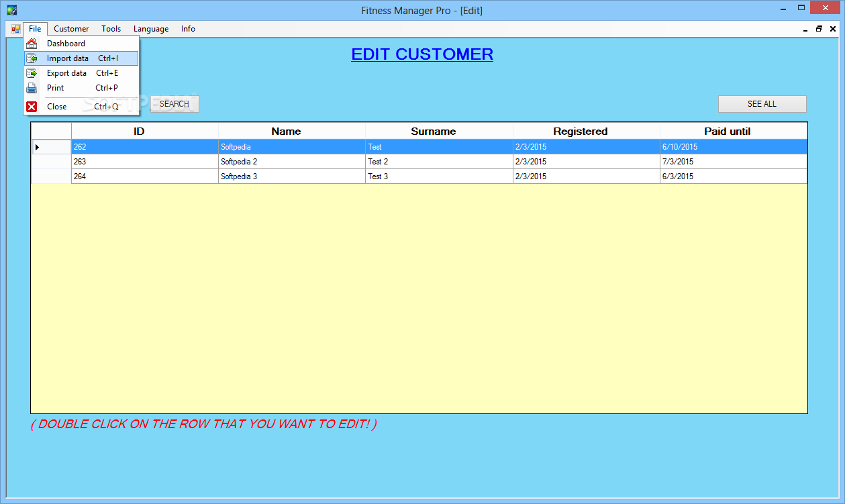The height and width of the screenshot is (504, 845).
Task: Choose Import data menu entry
Action: click(81, 58)
